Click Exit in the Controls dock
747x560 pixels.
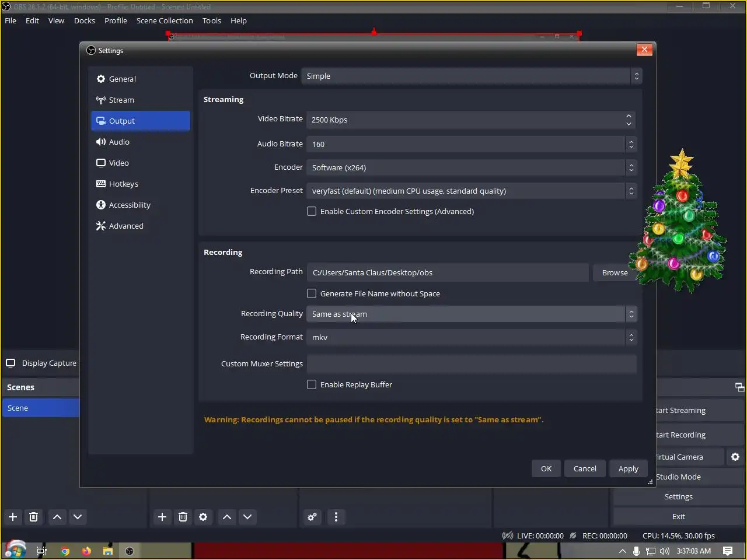pos(679,516)
